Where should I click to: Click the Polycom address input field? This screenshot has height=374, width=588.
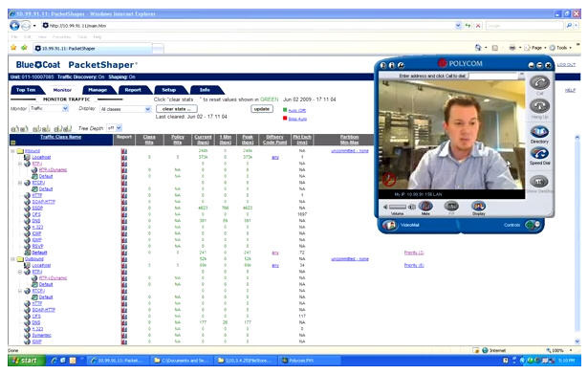pos(493,76)
